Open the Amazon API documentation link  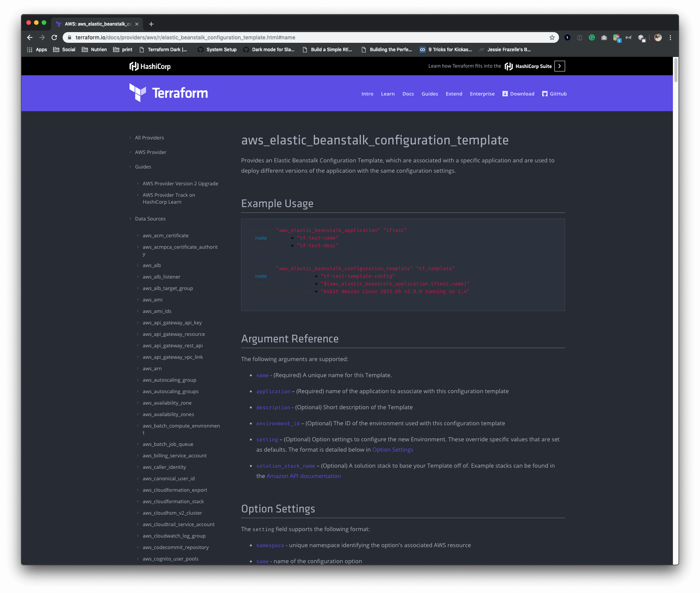click(303, 476)
